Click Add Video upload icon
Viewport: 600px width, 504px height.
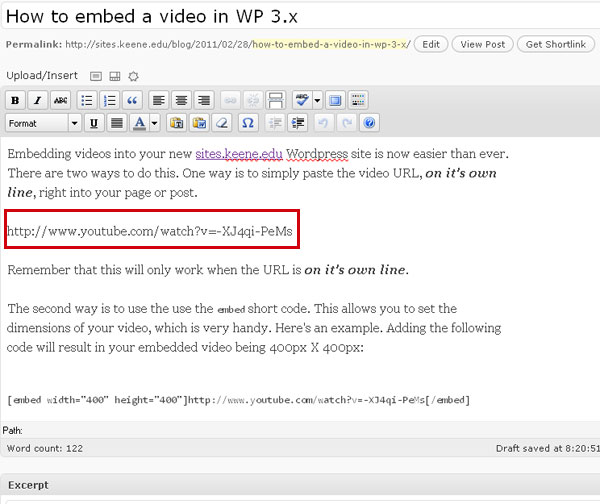coord(115,77)
